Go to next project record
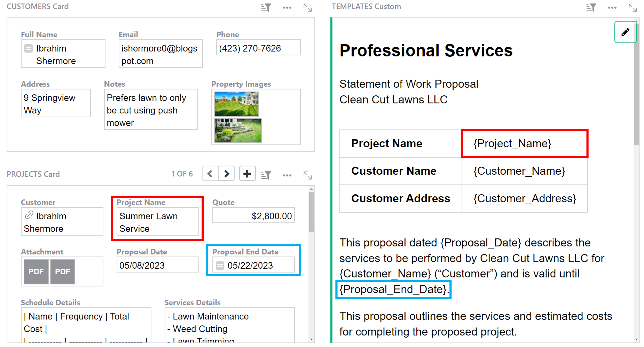This screenshot has height=347, width=644. click(x=227, y=174)
